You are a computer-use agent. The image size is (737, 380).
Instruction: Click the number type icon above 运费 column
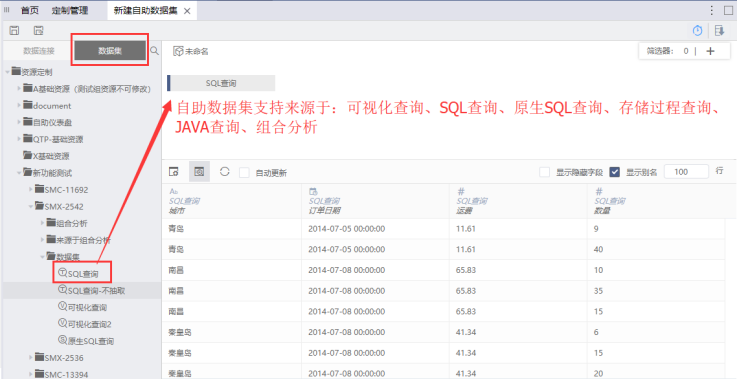point(461,191)
